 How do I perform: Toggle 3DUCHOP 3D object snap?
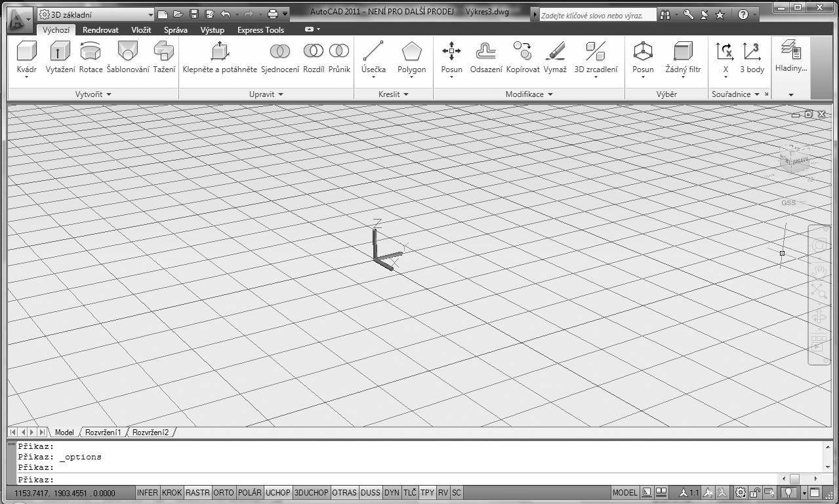(x=312, y=493)
